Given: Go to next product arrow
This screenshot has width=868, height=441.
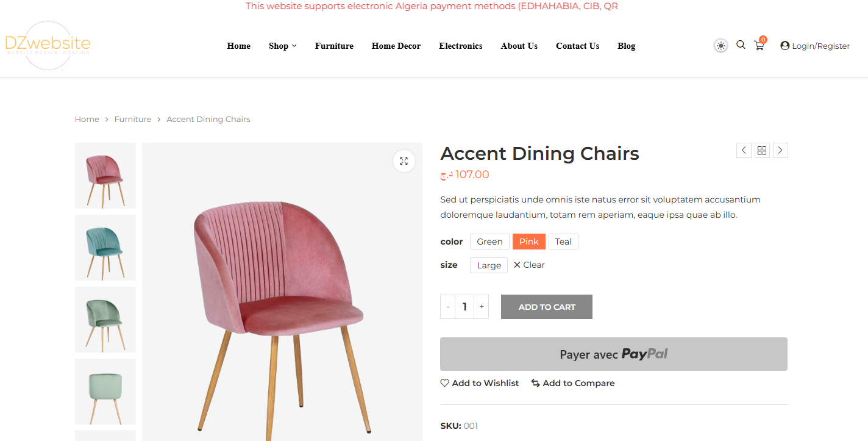Looking at the screenshot, I should [x=780, y=150].
